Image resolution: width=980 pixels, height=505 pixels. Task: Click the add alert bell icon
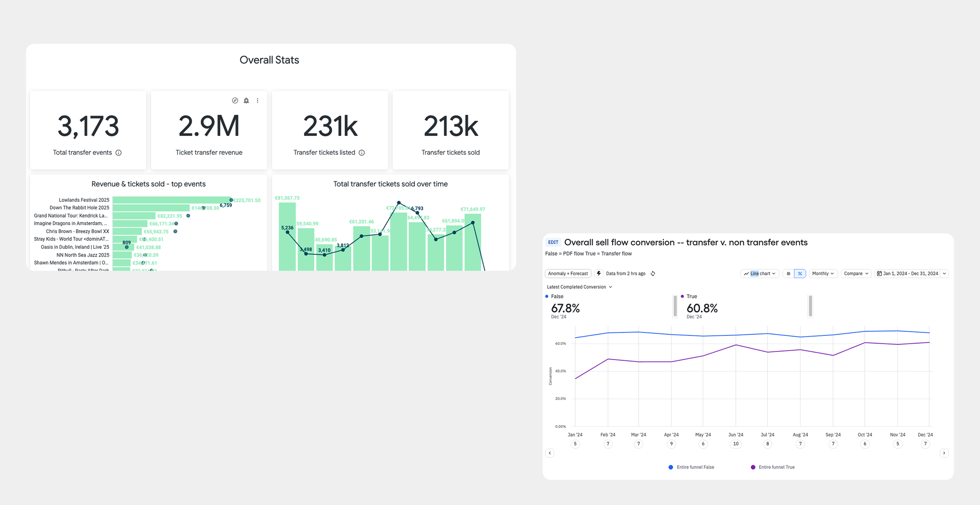point(246,101)
